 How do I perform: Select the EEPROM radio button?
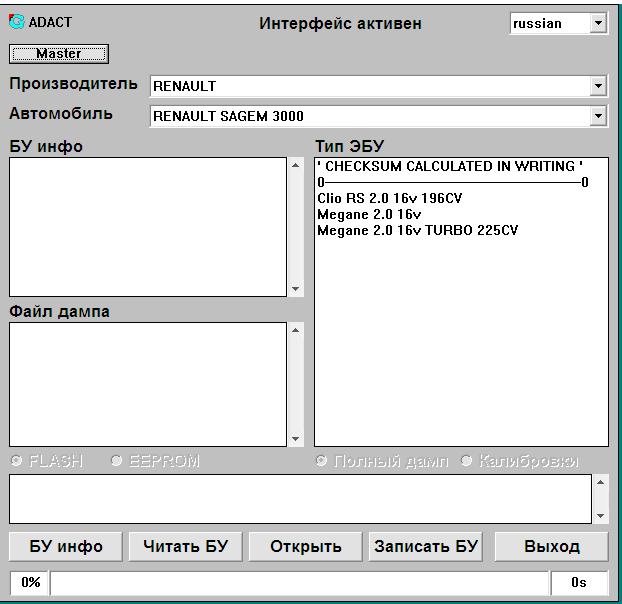[116, 461]
